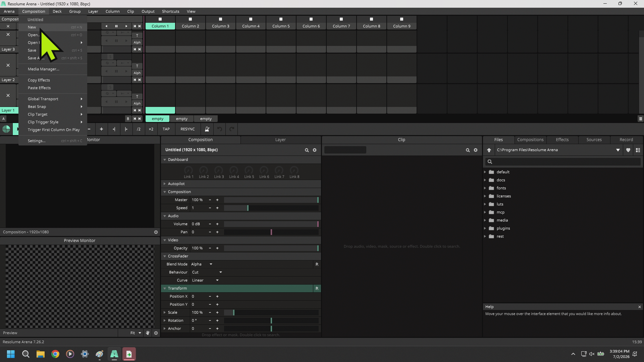Open the Output menu

[x=148, y=11]
